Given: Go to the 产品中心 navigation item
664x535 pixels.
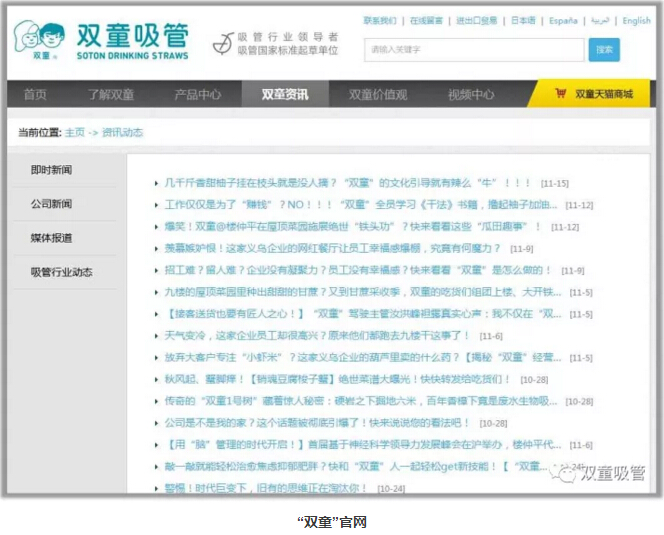Looking at the screenshot, I should [197, 95].
